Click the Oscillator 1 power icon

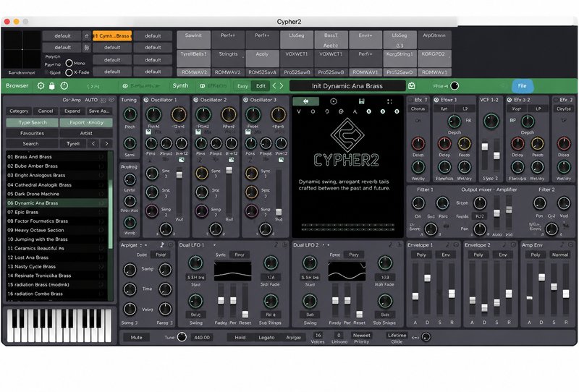146,100
